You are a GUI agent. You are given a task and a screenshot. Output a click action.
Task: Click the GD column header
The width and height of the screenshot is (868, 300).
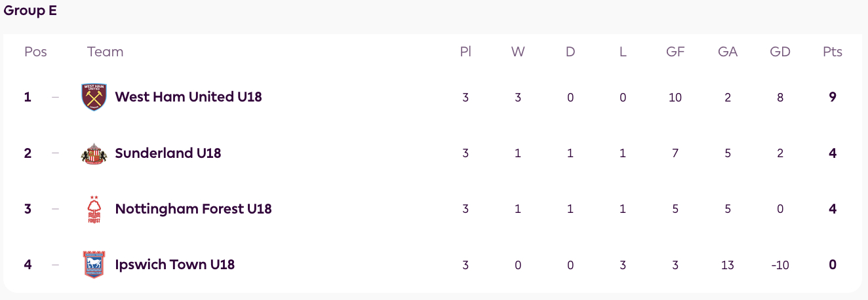pyautogui.click(x=780, y=52)
